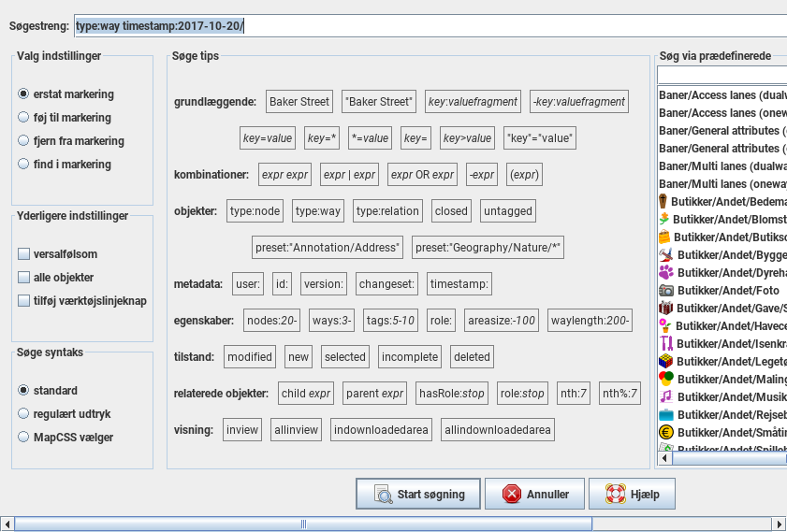
Task: Enable the 'versalfølsom' checkbox
Action: [24, 254]
